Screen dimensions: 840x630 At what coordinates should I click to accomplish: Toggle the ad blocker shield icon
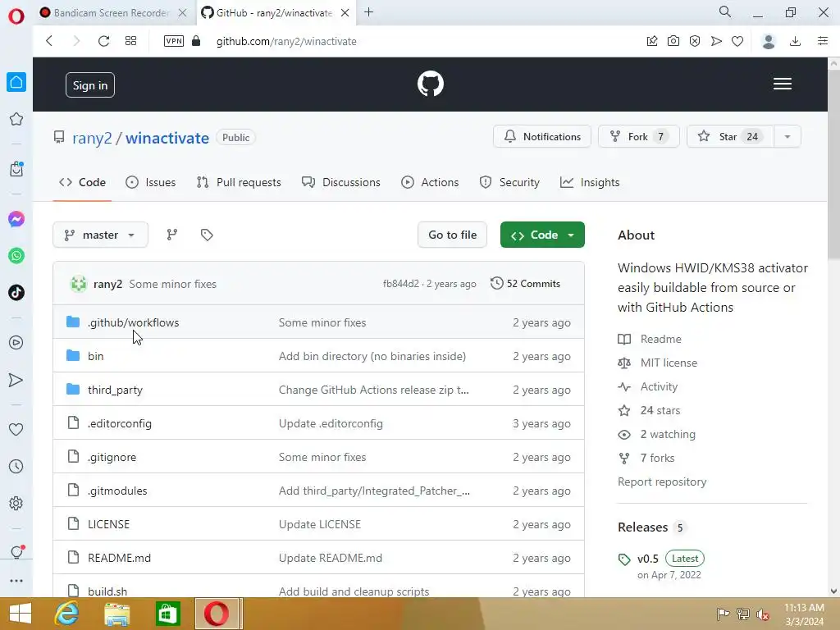[695, 41]
